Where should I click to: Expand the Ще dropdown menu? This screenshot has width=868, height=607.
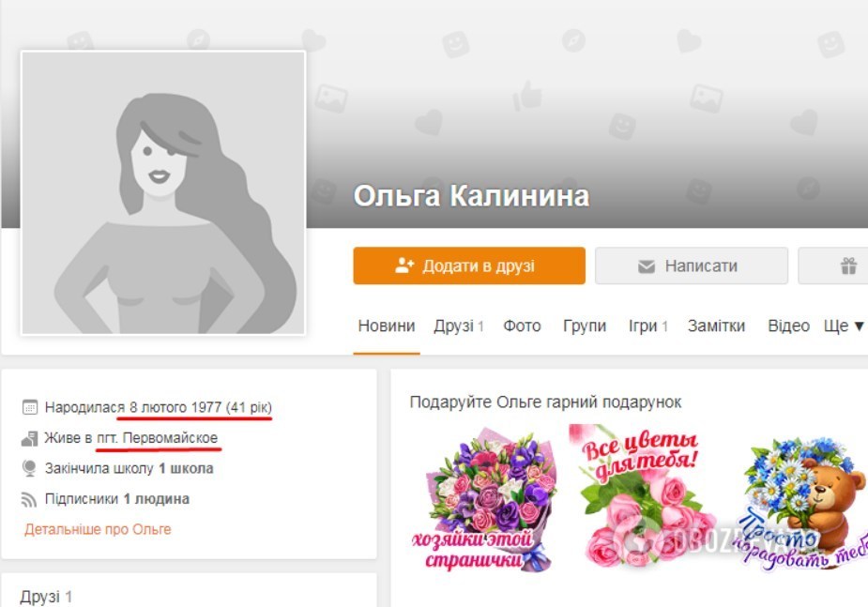click(x=844, y=326)
